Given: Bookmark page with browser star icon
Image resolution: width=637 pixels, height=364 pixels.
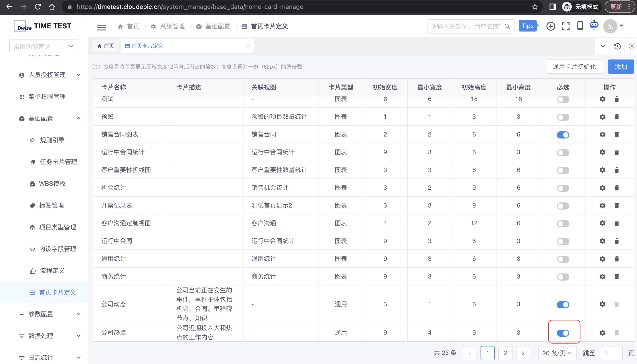Looking at the screenshot, I should 534,7.
